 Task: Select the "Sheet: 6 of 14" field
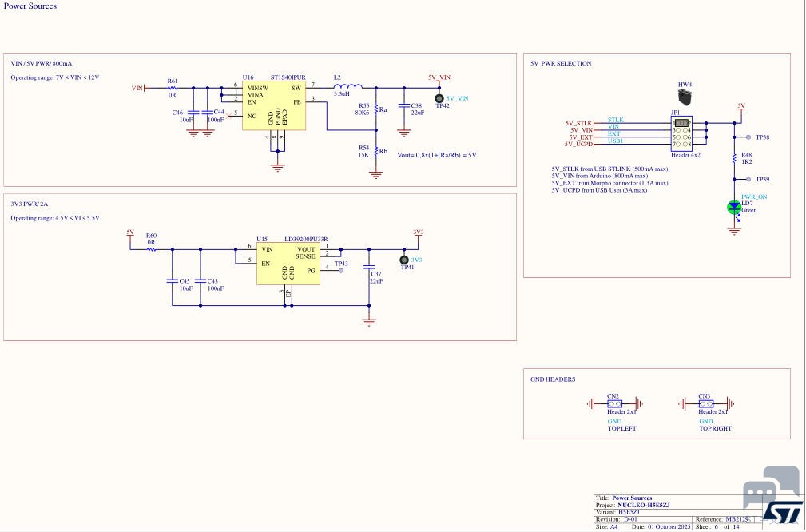tap(717, 527)
